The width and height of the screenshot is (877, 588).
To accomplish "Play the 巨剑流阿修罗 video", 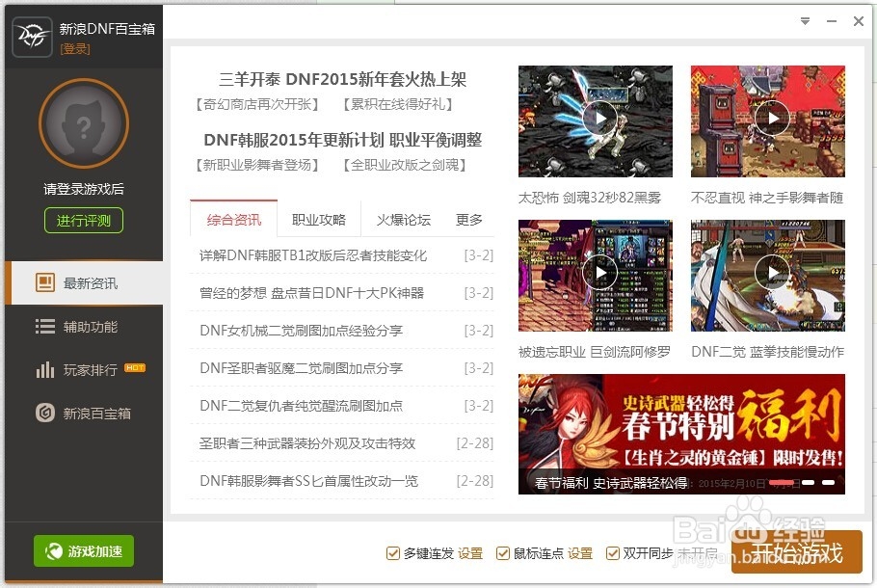I will click(599, 273).
